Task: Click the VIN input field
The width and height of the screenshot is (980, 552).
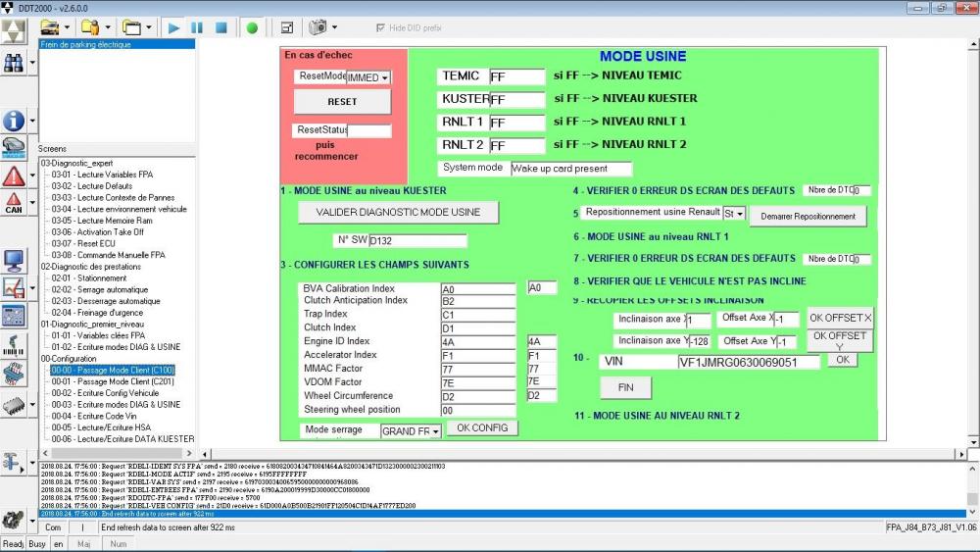Action: coord(748,363)
